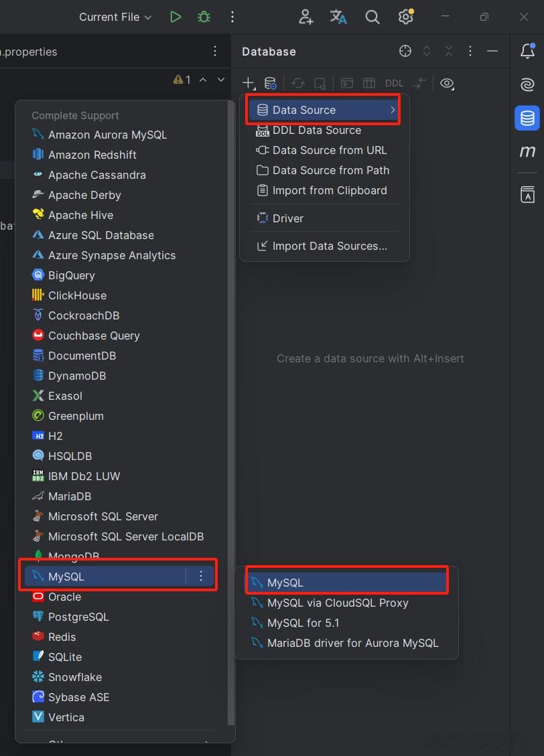The height and width of the screenshot is (756, 544).
Task: Select Azure SQL Database entry
Action: [119, 235]
